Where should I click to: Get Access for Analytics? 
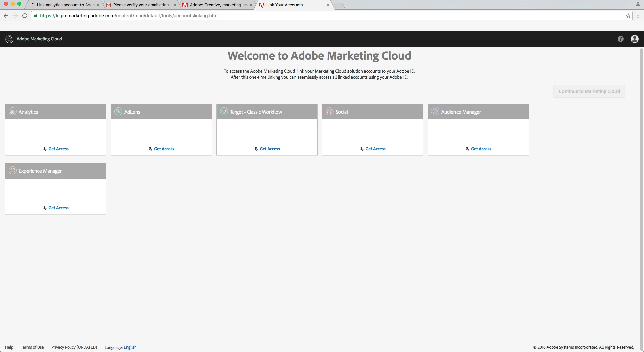56,149
